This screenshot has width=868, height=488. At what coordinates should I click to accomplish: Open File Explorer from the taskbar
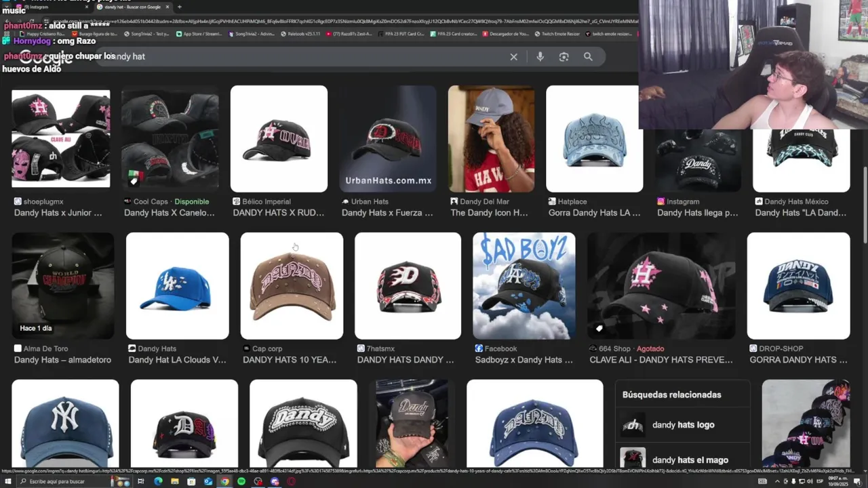174,481
